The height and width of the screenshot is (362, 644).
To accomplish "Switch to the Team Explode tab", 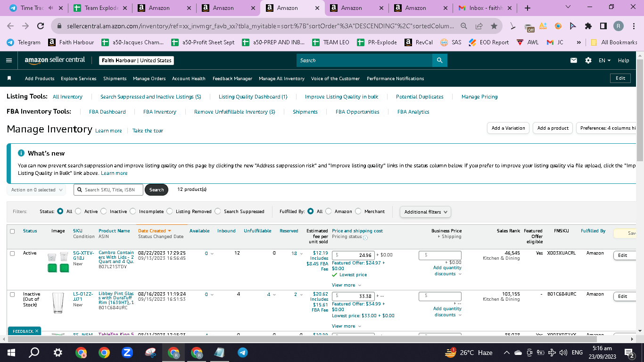I will tap(101, 8).
